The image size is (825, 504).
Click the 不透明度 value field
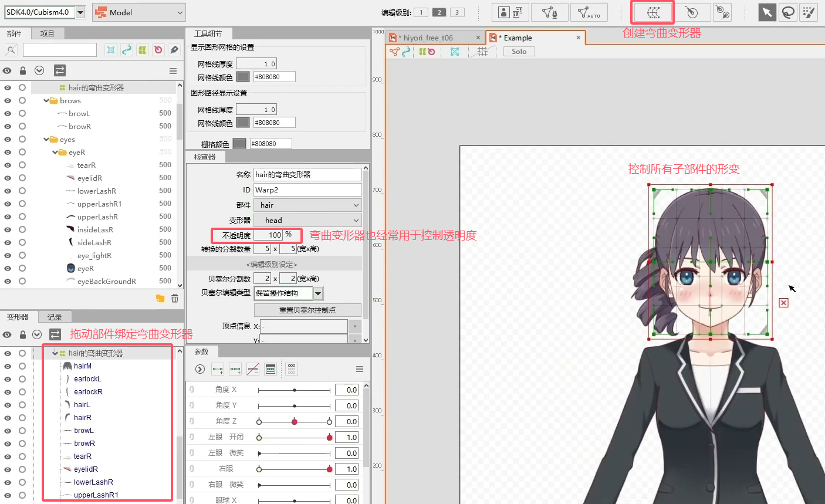pos(268,235)
